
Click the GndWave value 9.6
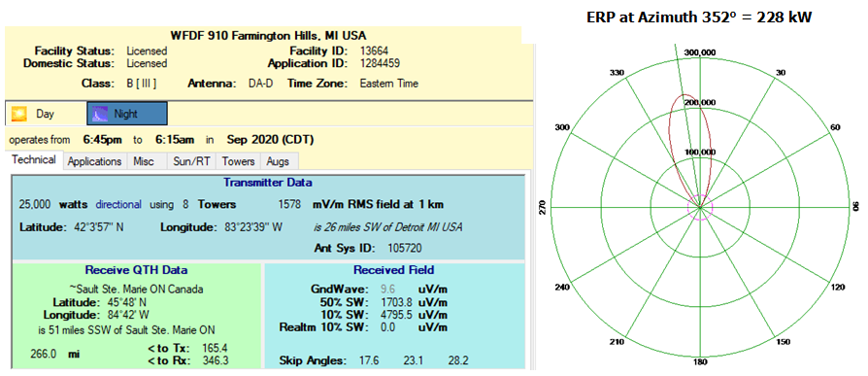coord(387,290)
